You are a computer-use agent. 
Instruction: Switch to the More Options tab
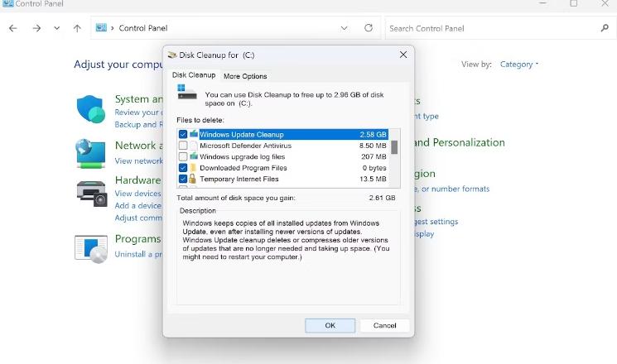[245, 76]
